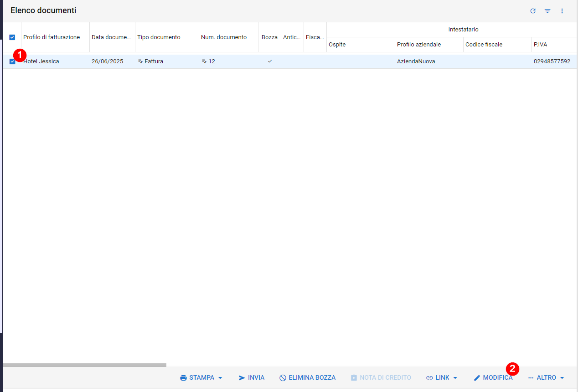Click the Profilo di fatturazione column header

tap(52, 37)
